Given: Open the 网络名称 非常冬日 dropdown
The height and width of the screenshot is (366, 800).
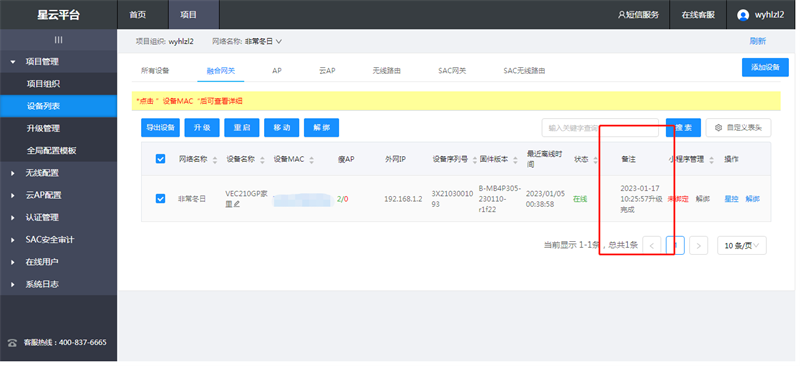Looking at the screenshot, I should click(263, 41).
